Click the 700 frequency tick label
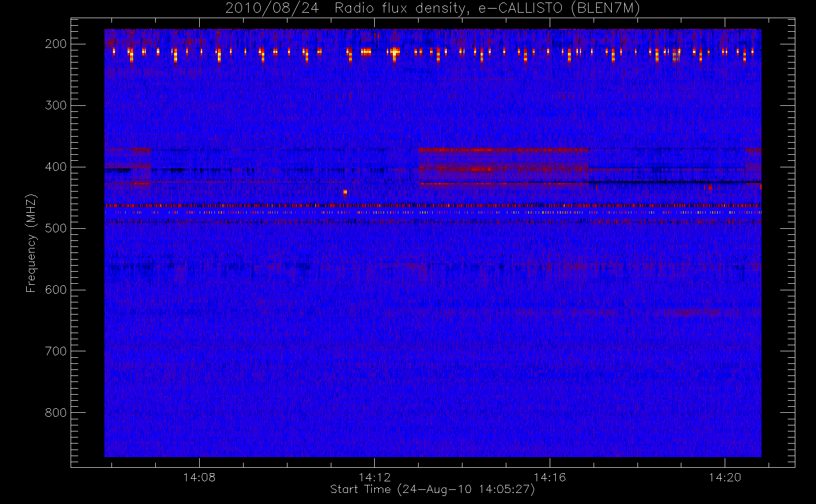 pyautogui.click(x=56, y=351)
